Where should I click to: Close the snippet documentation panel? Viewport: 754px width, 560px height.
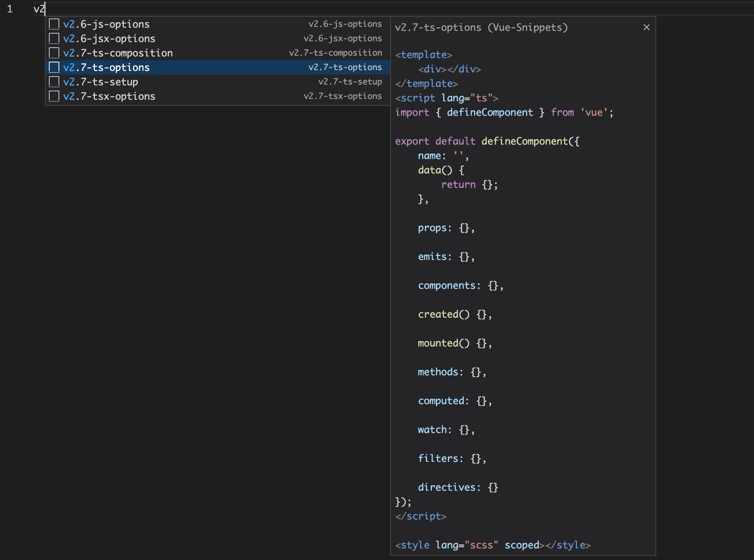point(646,27)
